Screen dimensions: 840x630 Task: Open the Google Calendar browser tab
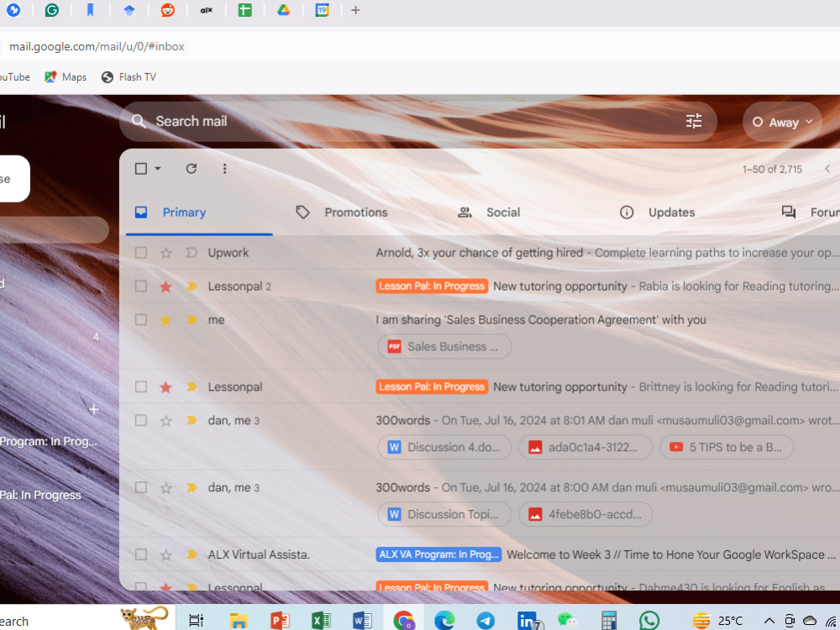point(322,9)
